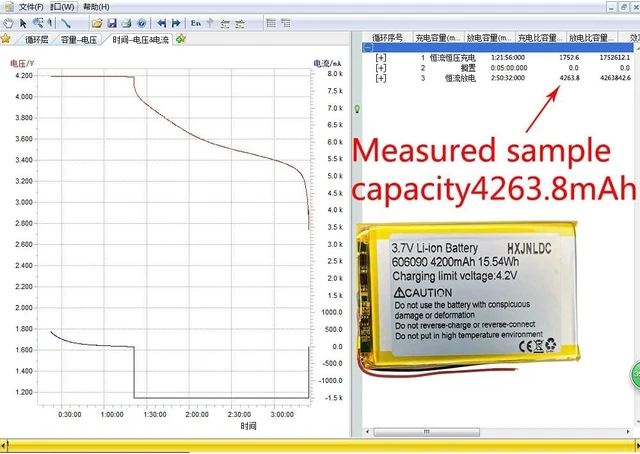Click the yellow bottom bar's right arrow
Screen dimensions: 640x454
click(637, 445)
